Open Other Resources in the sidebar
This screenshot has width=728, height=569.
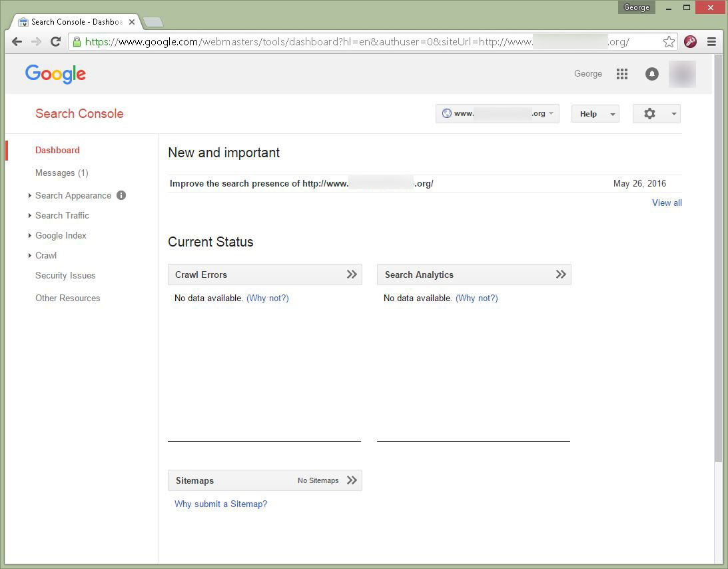pos(68,298)
